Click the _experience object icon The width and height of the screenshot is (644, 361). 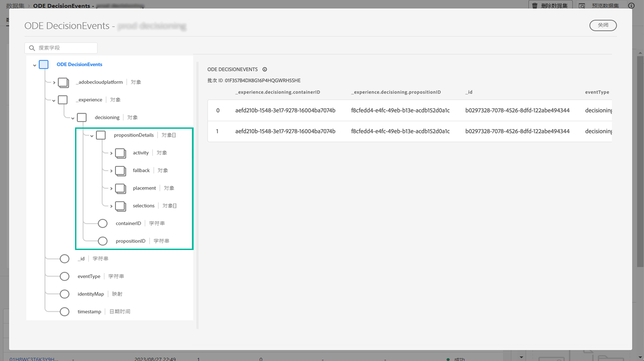click(63, 100)
